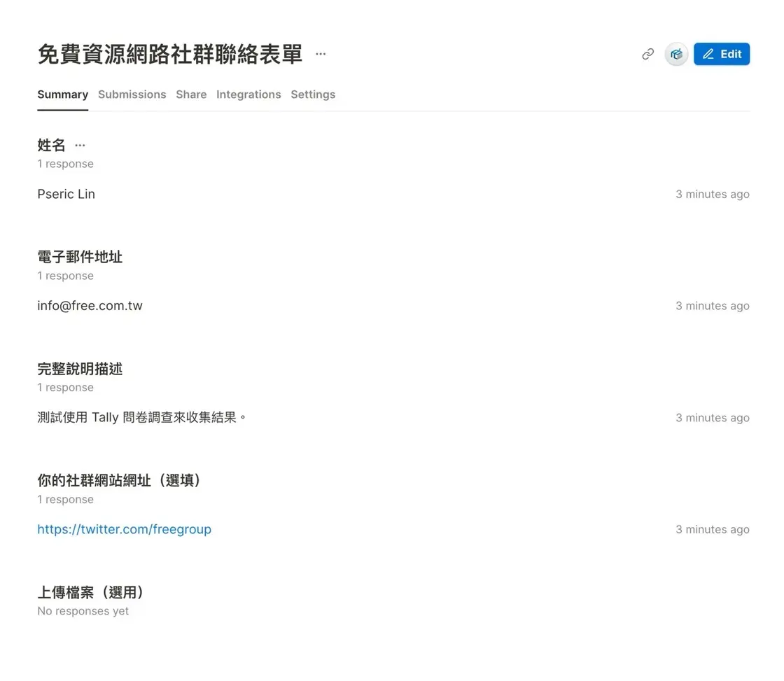784x681 pixels.
Task: Click '3 minutes ago' beside info@free.com.tw
Action: [713, 305]
